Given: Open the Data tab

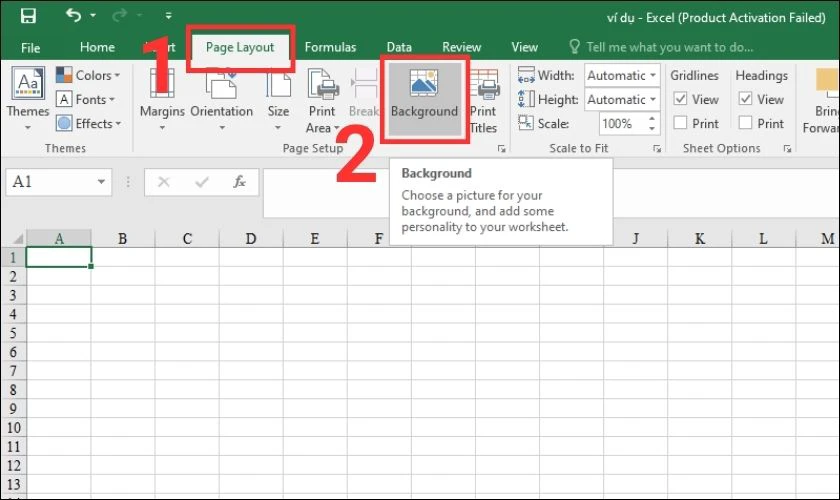Looking at the screenshot, I should coord(399,47).
